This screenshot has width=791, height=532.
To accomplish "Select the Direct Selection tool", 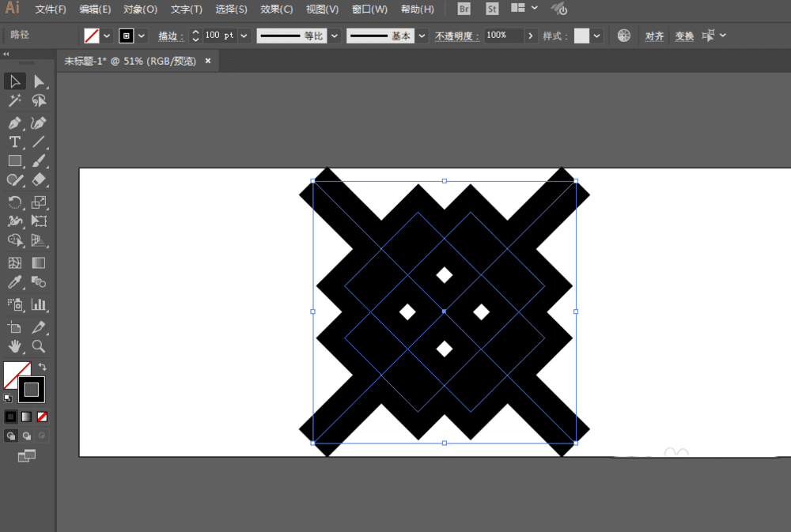I will 39,81.
